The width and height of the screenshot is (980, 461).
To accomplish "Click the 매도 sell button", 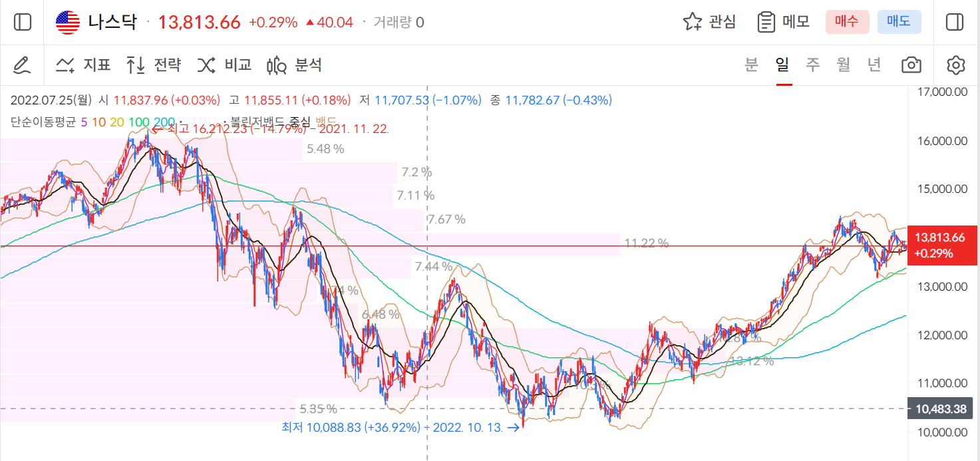I will click(899, 22).
